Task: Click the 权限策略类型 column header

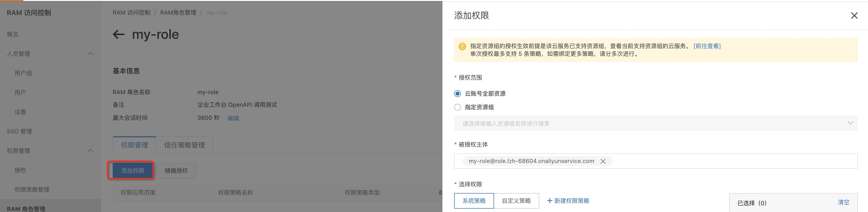Action: (x=362, y=193)
